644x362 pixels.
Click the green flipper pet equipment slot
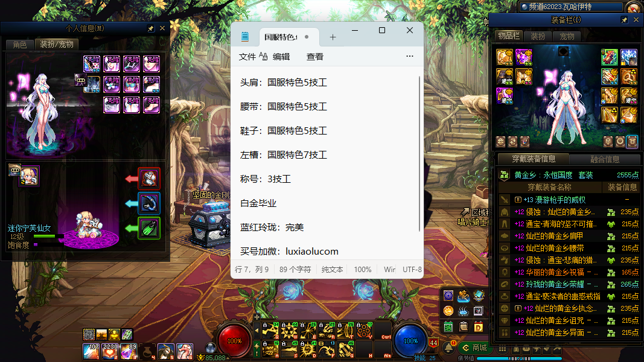149,228
